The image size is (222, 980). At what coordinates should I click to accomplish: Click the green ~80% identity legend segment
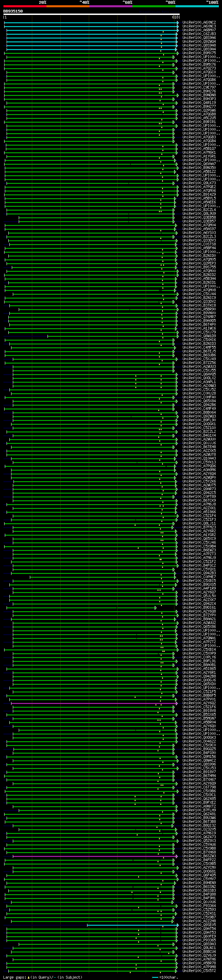154,6
